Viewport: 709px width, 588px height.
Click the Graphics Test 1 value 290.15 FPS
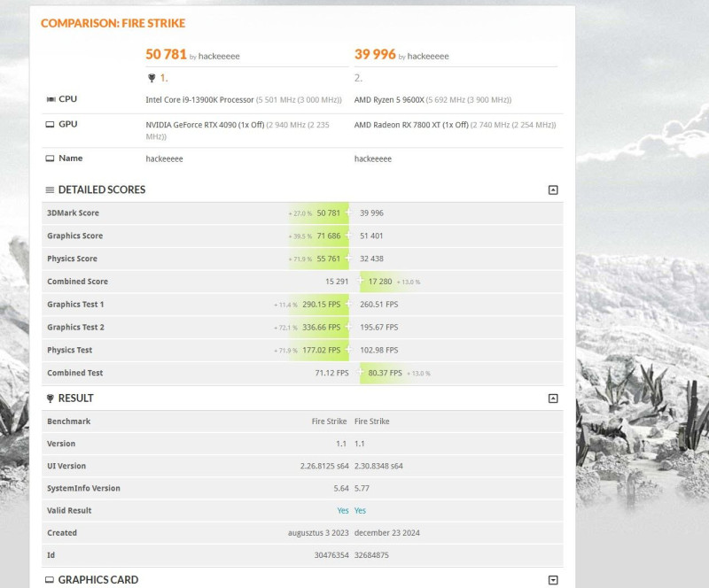tap(321, 305)
